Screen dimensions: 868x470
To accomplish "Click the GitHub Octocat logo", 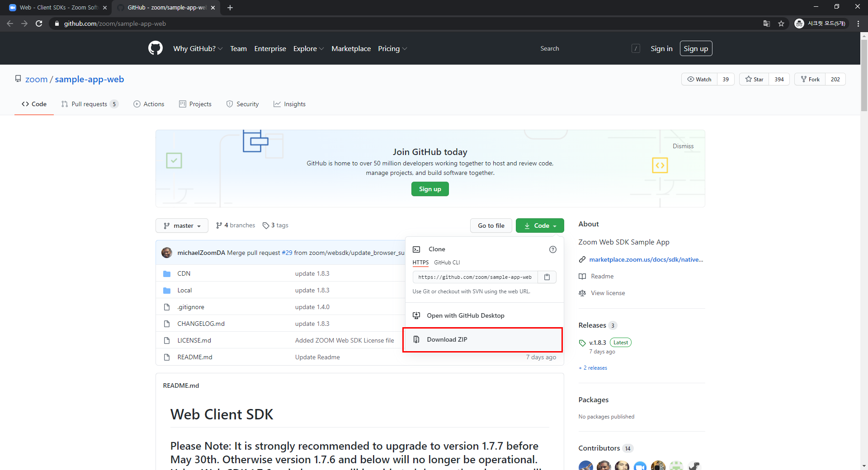I will (156, 48).
